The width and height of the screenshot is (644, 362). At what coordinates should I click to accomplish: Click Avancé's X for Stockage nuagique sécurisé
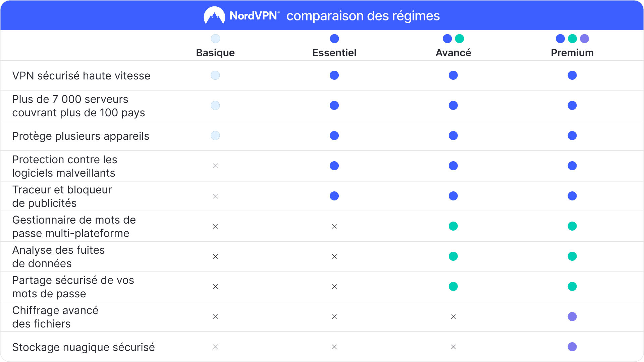coord(453,347)
